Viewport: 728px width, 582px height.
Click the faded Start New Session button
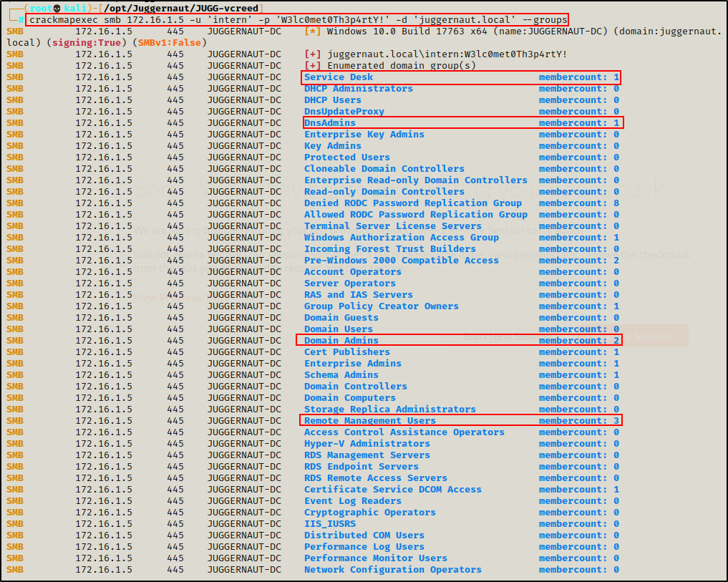point(494,336)
